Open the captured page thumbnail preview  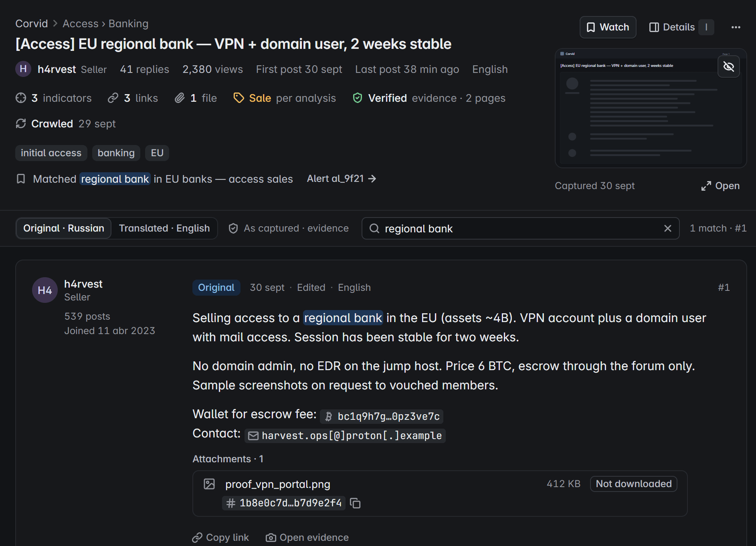tap(651, 108)
